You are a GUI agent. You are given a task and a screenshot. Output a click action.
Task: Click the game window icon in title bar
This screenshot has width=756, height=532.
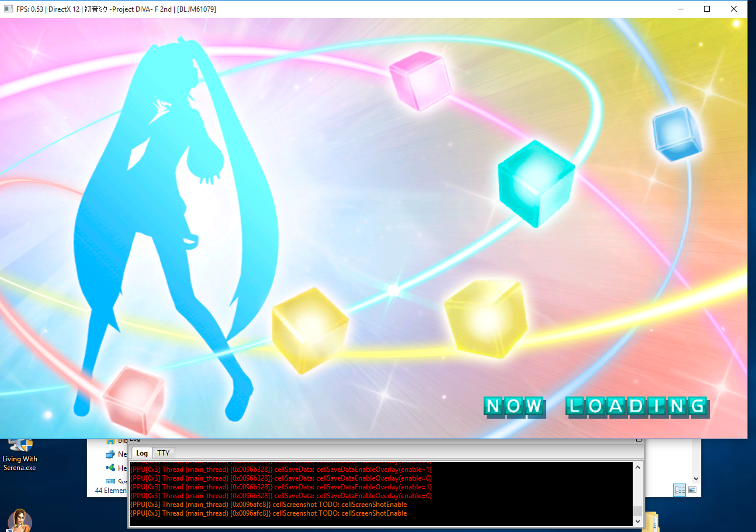[8, 9]
